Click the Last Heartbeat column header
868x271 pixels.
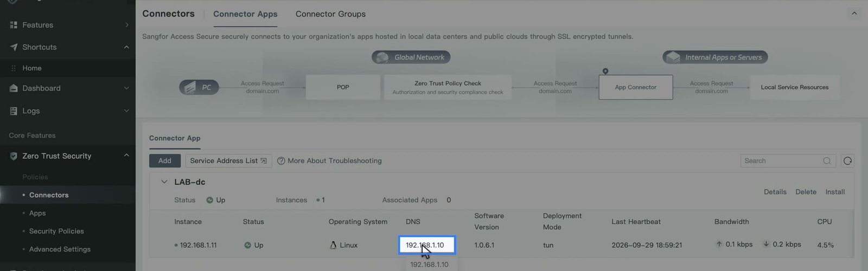coord(636,222)
